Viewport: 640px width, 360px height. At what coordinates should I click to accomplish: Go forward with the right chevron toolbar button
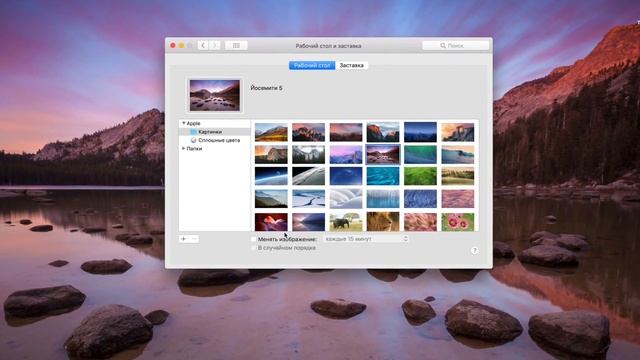click(215, 45)
